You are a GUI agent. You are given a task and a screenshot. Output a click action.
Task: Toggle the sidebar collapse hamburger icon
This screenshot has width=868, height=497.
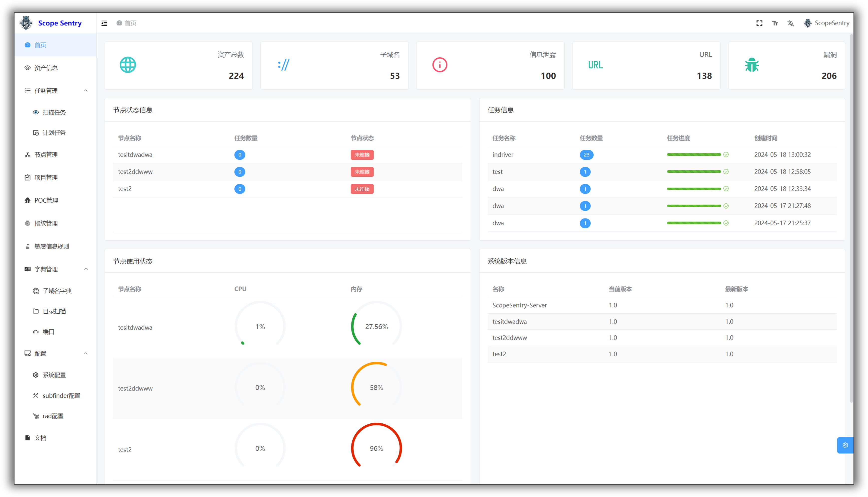(105, 23)
